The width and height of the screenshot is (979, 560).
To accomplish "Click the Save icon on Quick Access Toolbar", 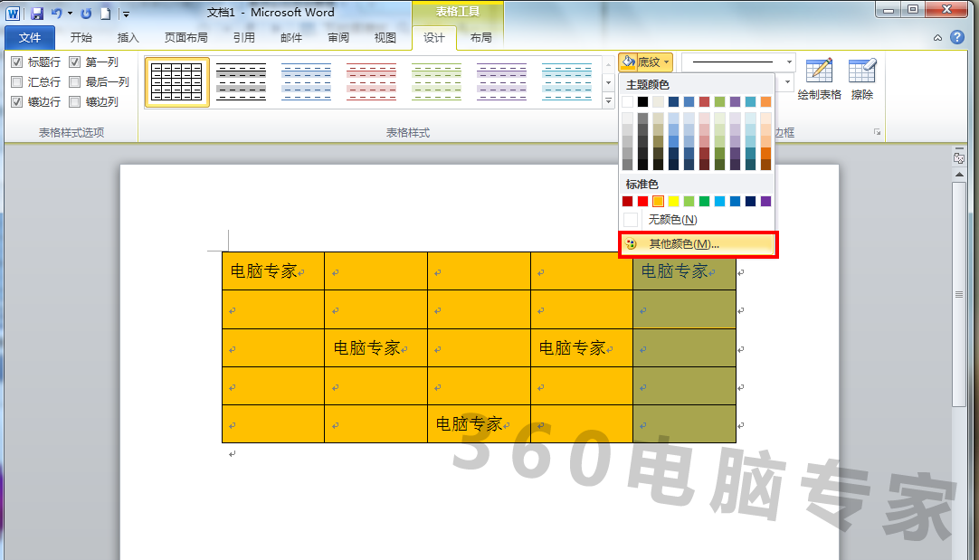I will [x=35, y=13].
